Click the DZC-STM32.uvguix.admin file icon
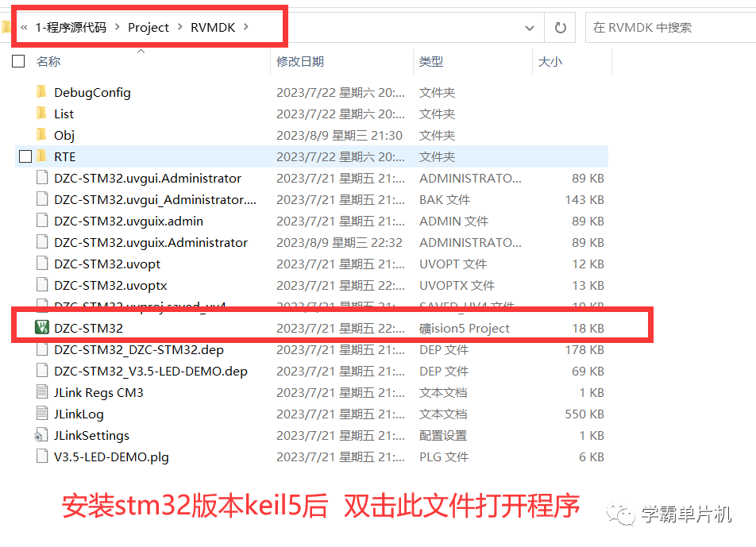Screen dimensions: 756x547 click(x=42, y=221)
